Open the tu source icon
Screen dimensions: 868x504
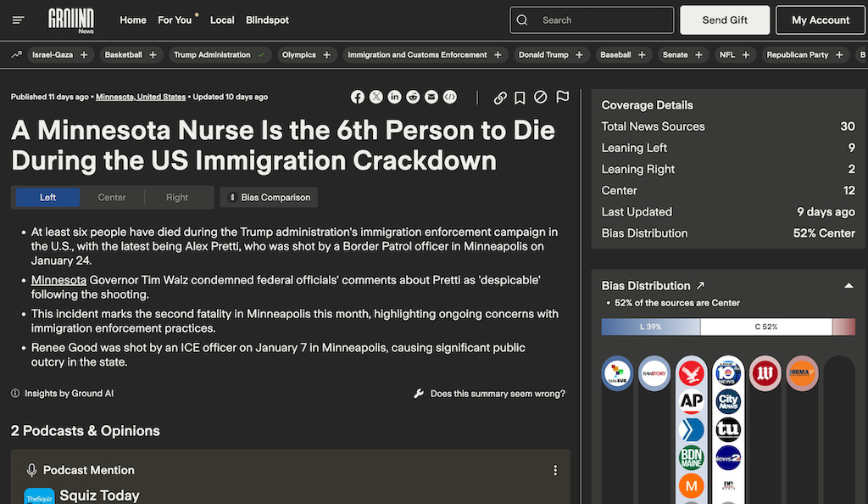click(x=728, y=429)
